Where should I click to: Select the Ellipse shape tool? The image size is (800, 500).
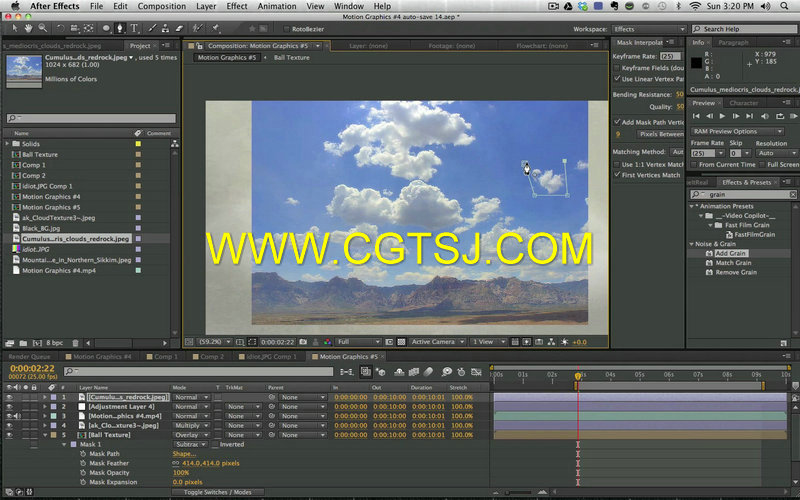pos(106,29)
